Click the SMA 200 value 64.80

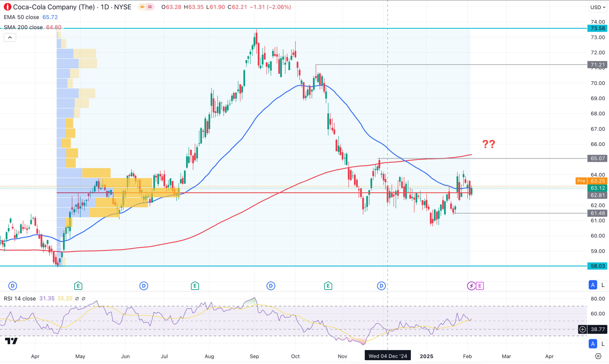pos(54,27)
